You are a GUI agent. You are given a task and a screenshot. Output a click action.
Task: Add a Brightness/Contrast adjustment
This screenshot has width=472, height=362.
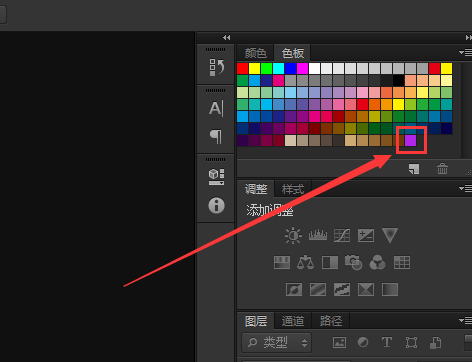(x=293, y=236)
